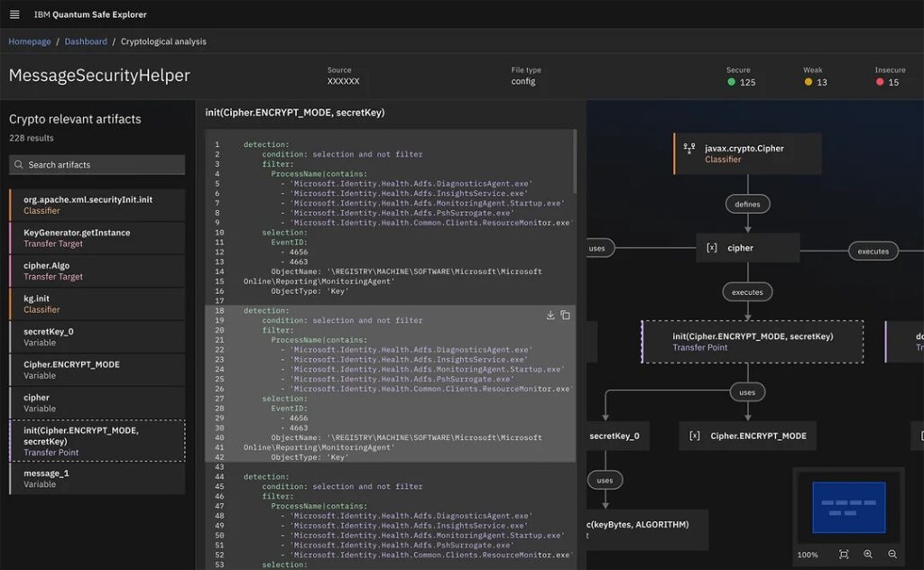This screenshot has width=924, height=570.
Task: Go to Homepage via breadcrumb link
Action: coord(29,41)
